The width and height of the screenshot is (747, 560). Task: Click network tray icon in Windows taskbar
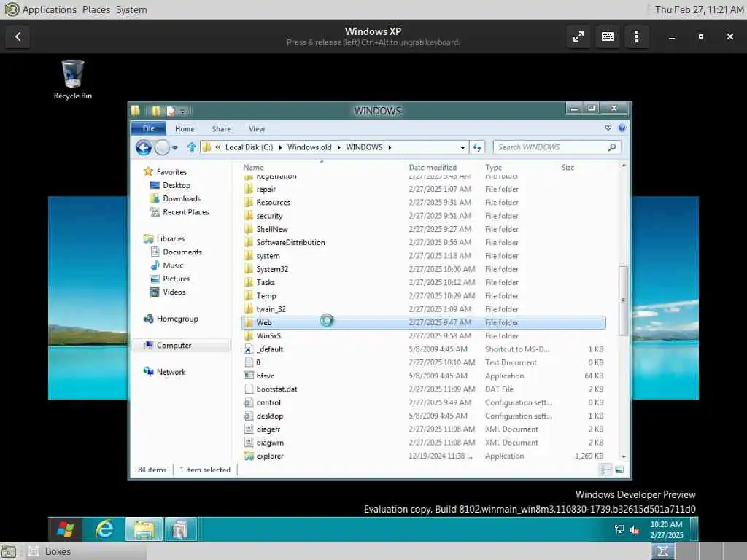point(619,529)
